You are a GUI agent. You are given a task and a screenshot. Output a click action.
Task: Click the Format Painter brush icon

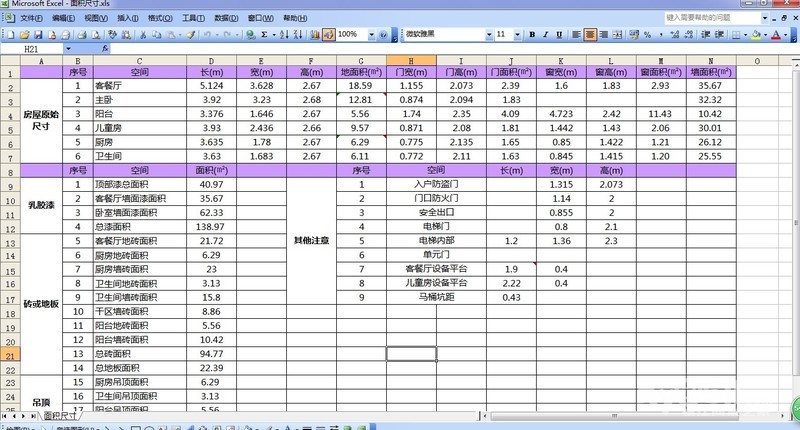(x=191, y=34)
